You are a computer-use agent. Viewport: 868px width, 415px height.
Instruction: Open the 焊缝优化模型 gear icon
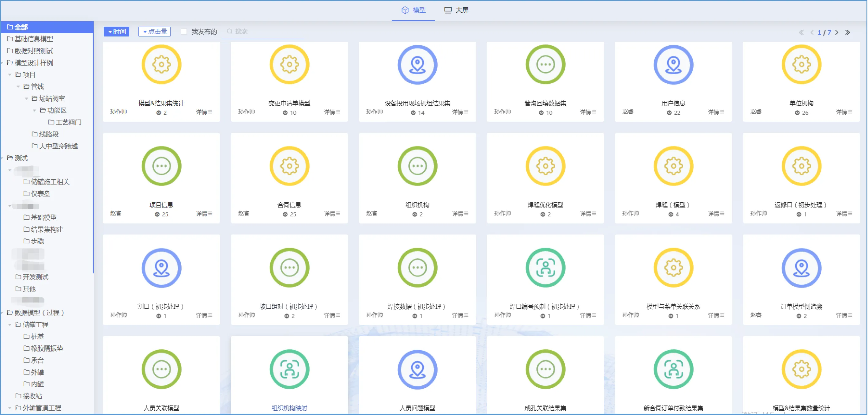pyautogui.click(x=545, y=166)
